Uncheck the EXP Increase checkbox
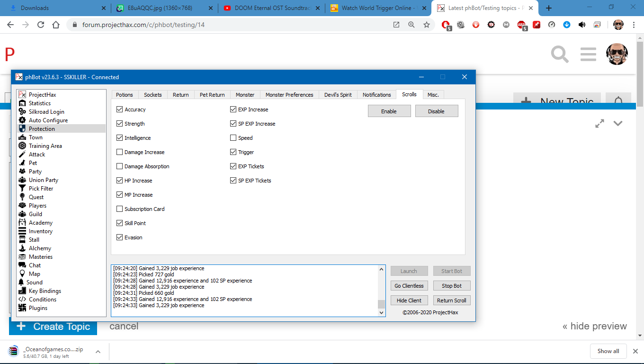644x364 pixels. 233,109
